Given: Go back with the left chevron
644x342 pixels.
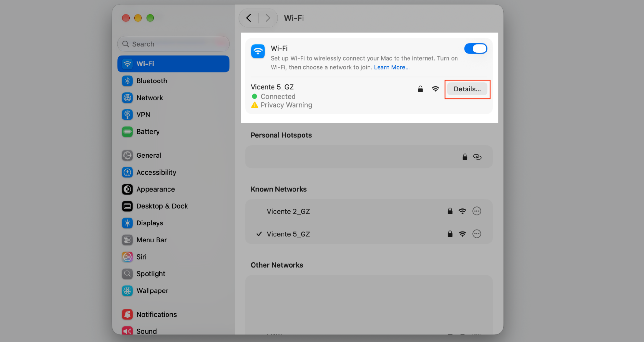Looking at the screenshot, I should coord(249,18).
